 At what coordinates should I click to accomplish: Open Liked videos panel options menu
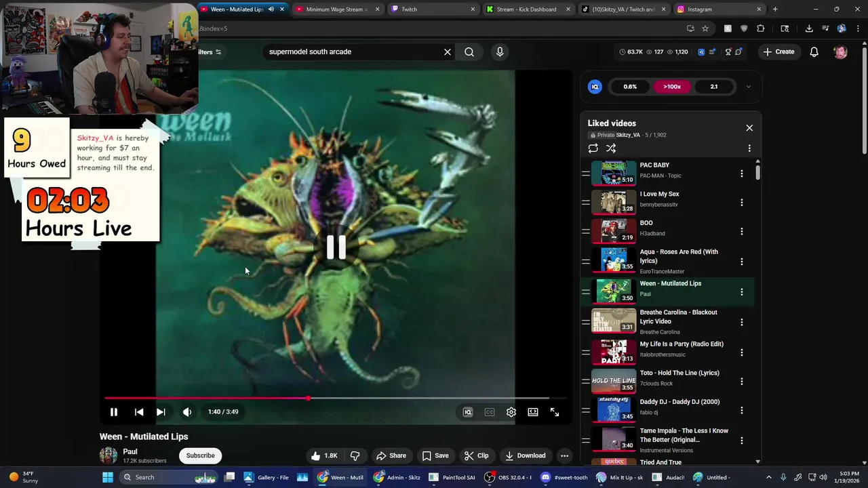pyautogui.click(x=749, y=148)
